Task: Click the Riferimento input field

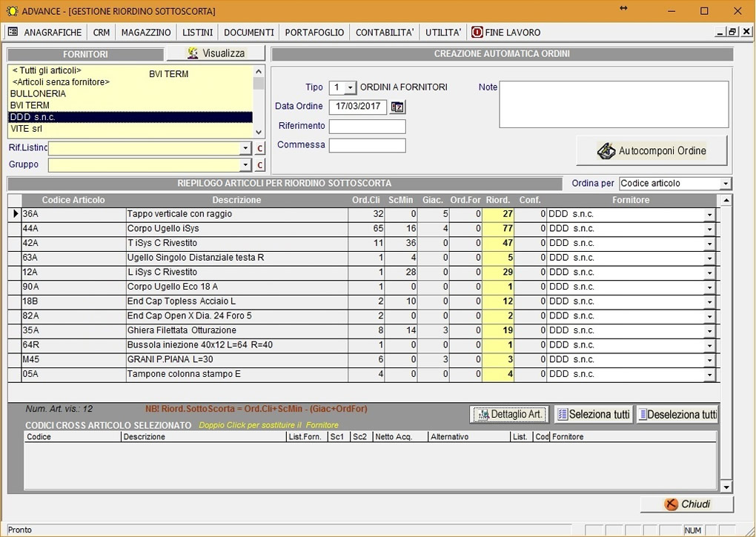Action: click(368, 126)
